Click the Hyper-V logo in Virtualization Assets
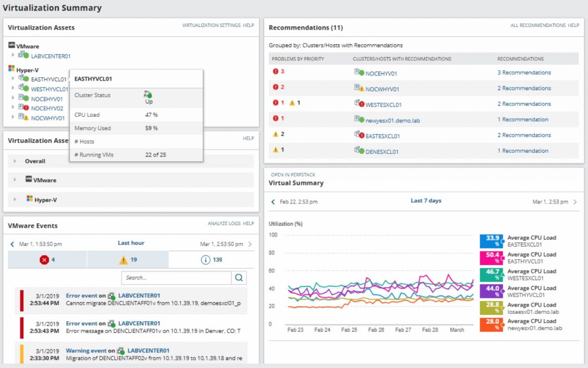Image resolution: width=588 pixels, height=368 pixels. click(x=11, y=69)
